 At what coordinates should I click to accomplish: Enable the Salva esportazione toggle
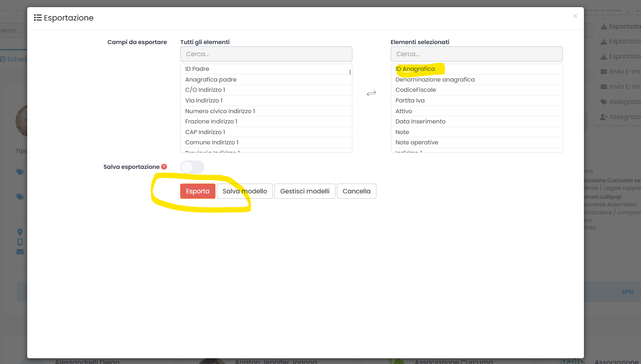(192, 167)
